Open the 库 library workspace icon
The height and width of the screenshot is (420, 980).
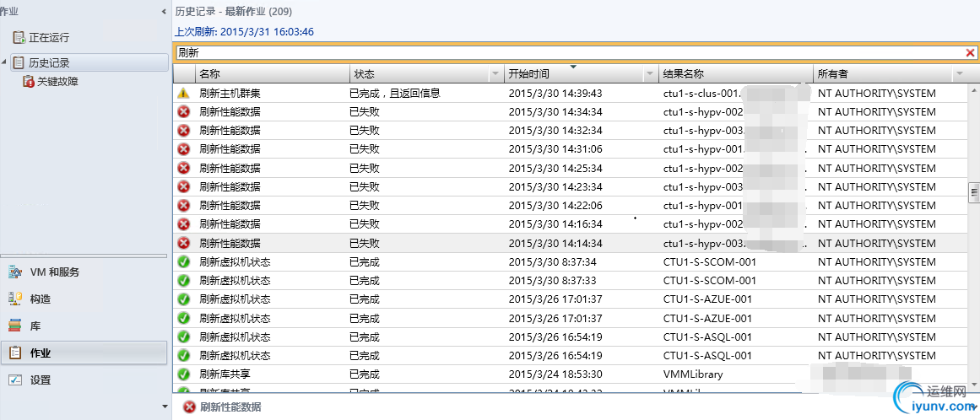(x=14, y=326)
